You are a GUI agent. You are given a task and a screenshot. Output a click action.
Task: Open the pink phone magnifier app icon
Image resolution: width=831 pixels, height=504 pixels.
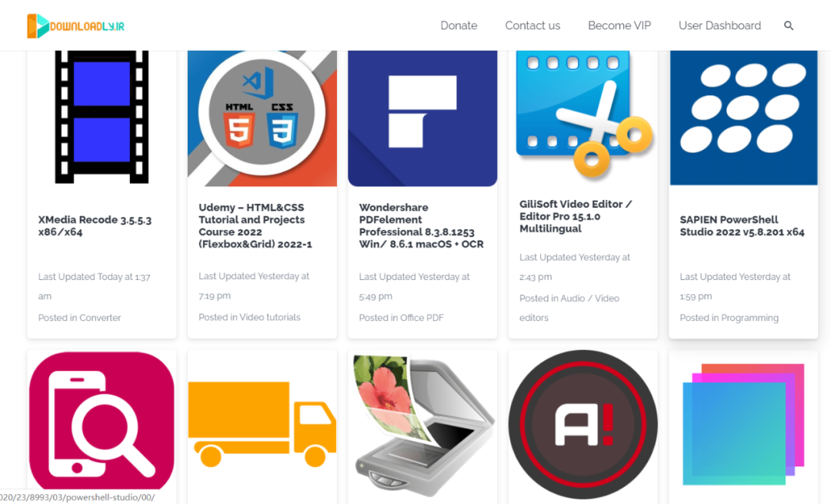pos(102,422)
